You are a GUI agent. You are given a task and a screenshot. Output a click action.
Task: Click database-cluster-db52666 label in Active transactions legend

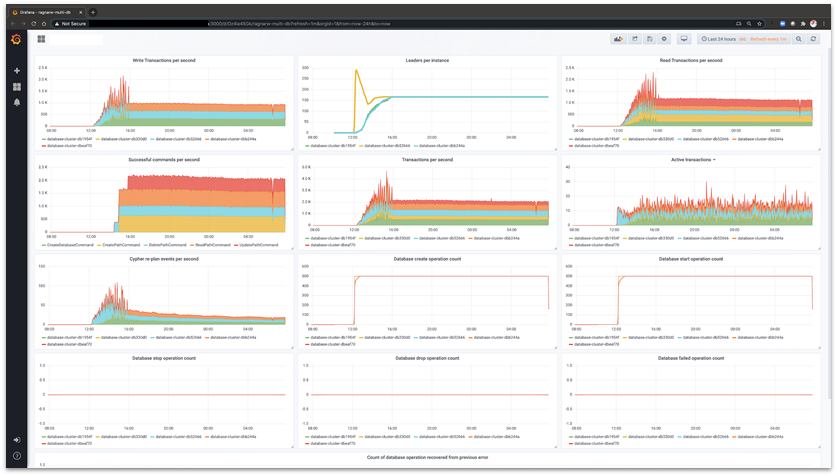click(x=706, y=238)
